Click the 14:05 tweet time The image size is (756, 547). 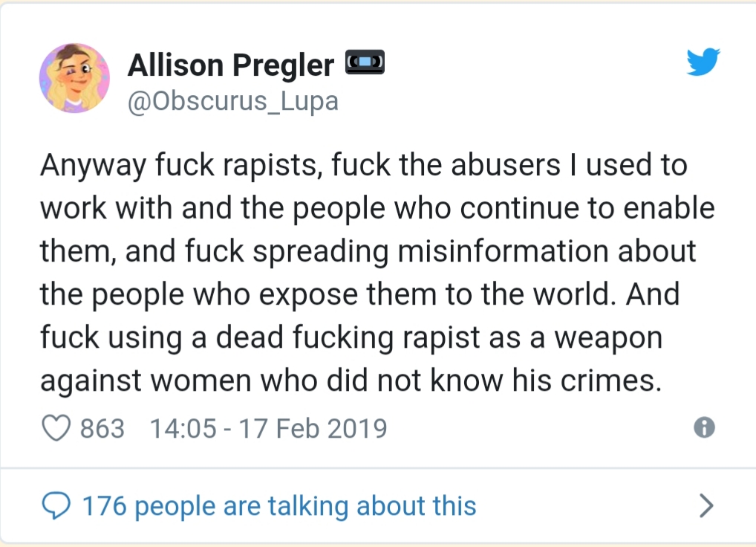[x=181, y=428]
